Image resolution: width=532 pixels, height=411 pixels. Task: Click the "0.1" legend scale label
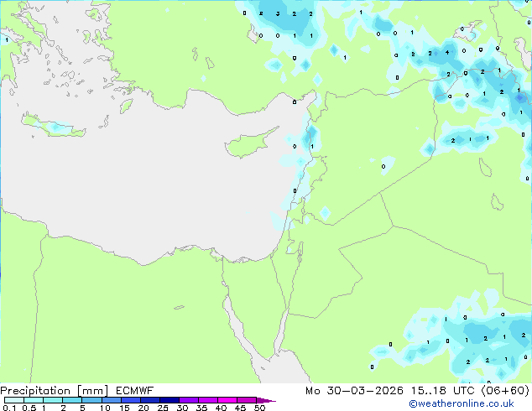point(9,408)
